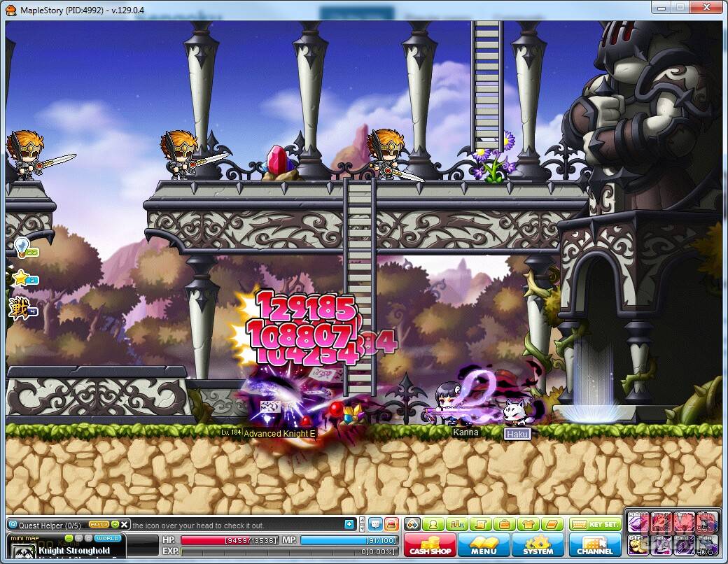Click the kanji battle notification icon
The width and height of the screenshot is (728, 564).
[x=20, y=307]
